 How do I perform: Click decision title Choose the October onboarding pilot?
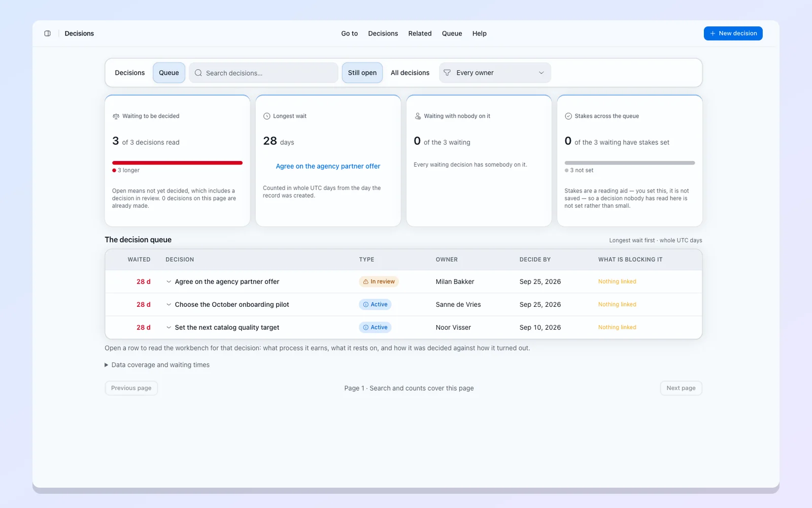pos(232,305)
